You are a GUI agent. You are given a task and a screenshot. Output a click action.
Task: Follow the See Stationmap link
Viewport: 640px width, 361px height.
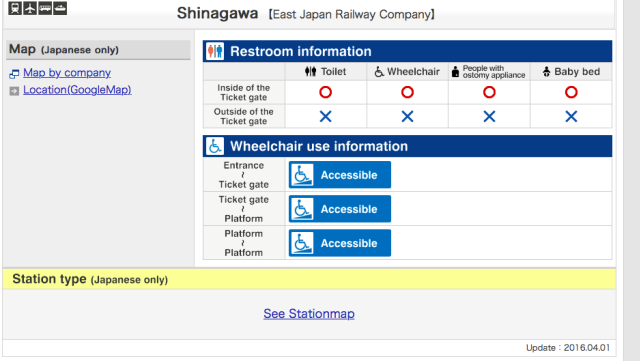coord(309,314)
